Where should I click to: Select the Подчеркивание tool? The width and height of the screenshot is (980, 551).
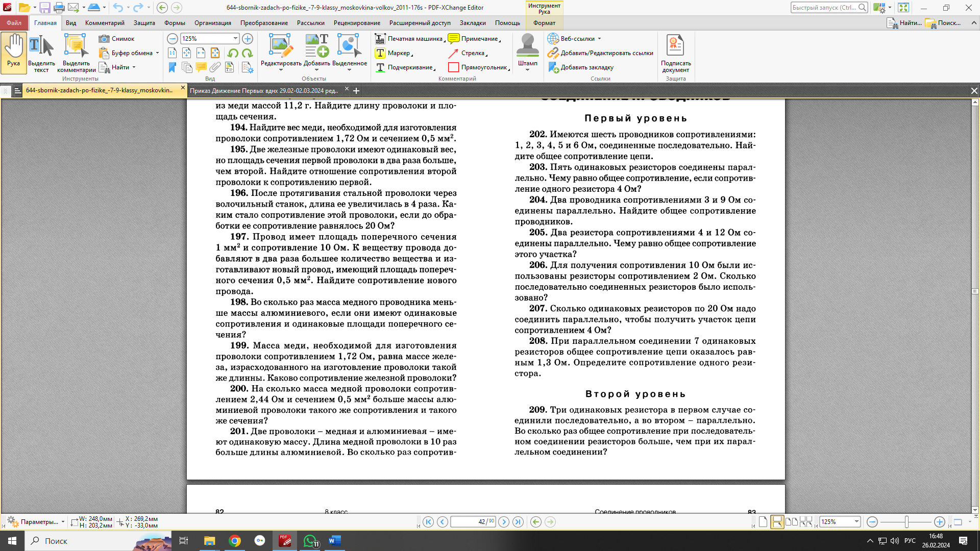(405, 67)
